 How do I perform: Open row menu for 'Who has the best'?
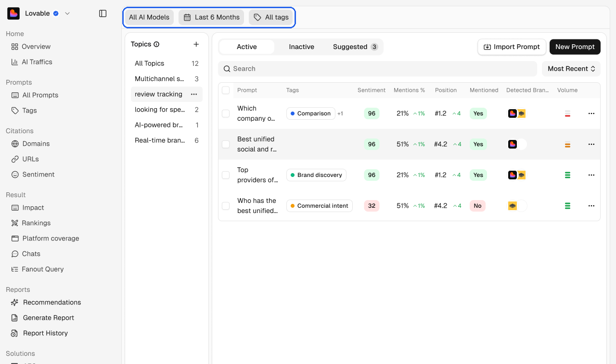(x=591, y=206)
